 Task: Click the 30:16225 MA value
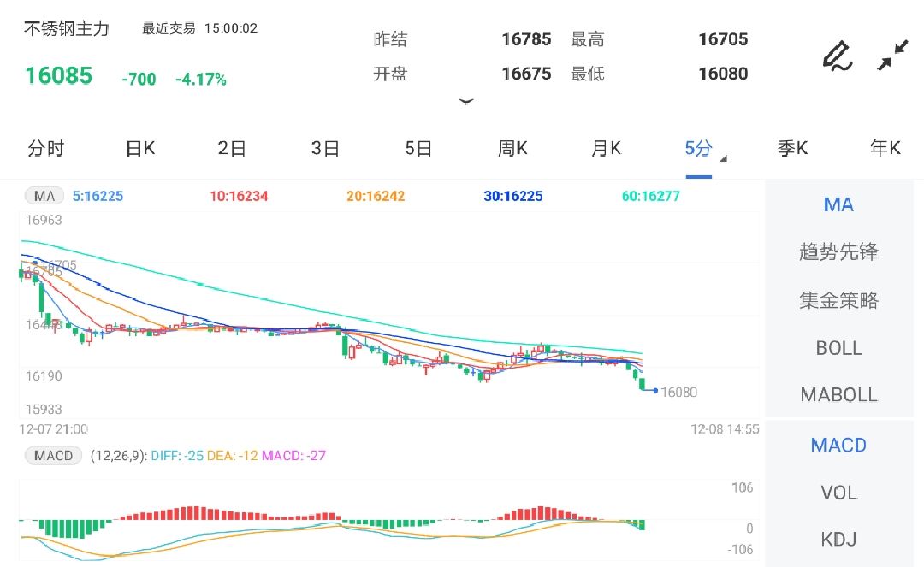click(x=513, y=196)
